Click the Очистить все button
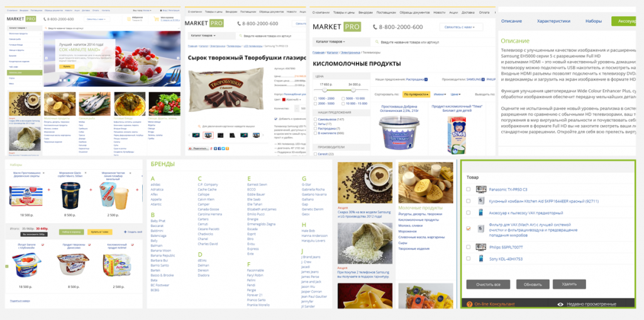 tap(488, 284)
